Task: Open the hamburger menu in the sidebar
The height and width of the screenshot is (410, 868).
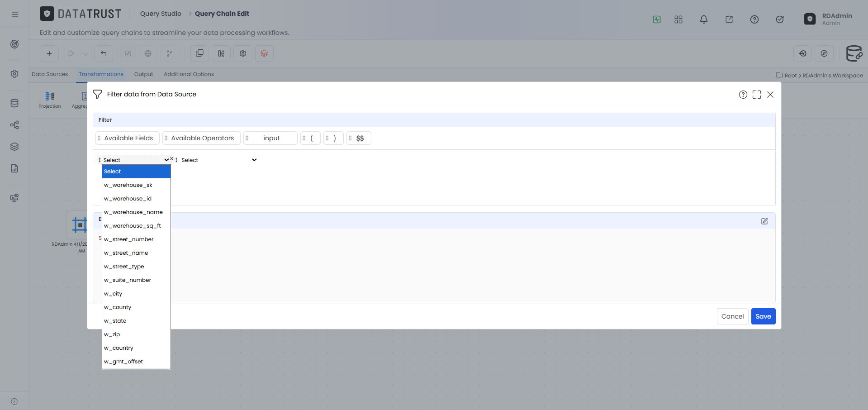Action: coord(15,14)
